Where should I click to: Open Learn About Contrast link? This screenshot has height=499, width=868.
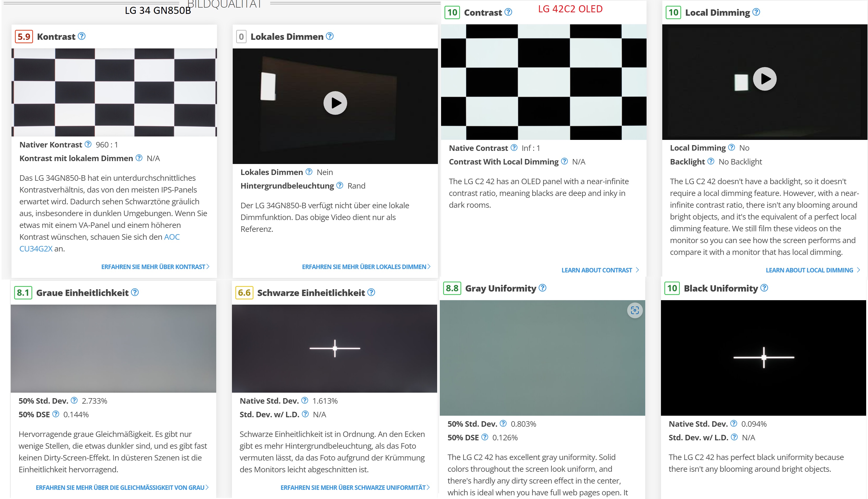[600, 270]
